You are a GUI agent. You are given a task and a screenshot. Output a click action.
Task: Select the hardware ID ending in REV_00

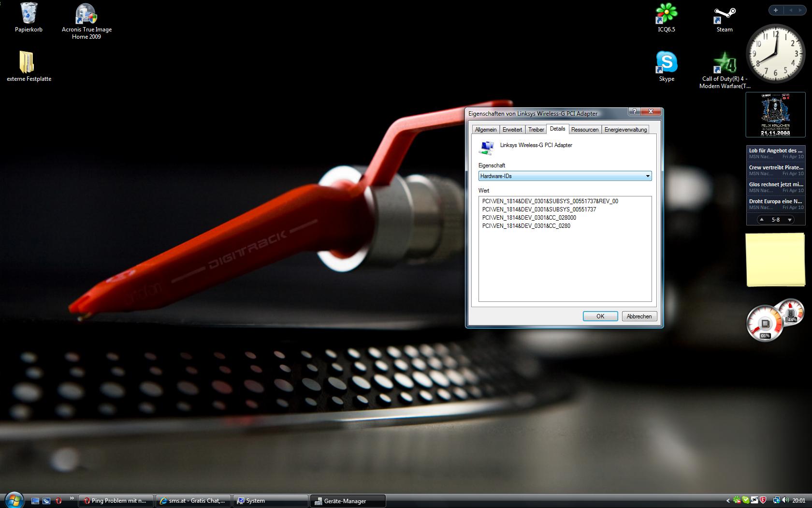(x=550, y=201)
